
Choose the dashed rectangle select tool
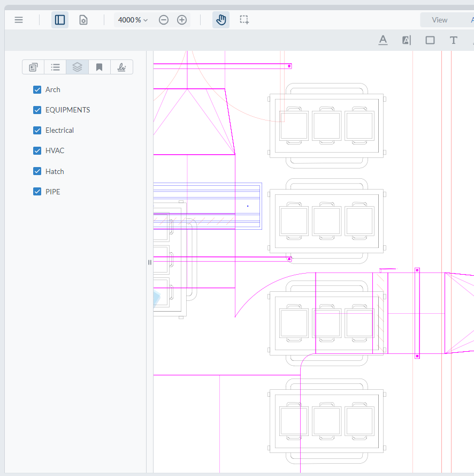point(244,20)
